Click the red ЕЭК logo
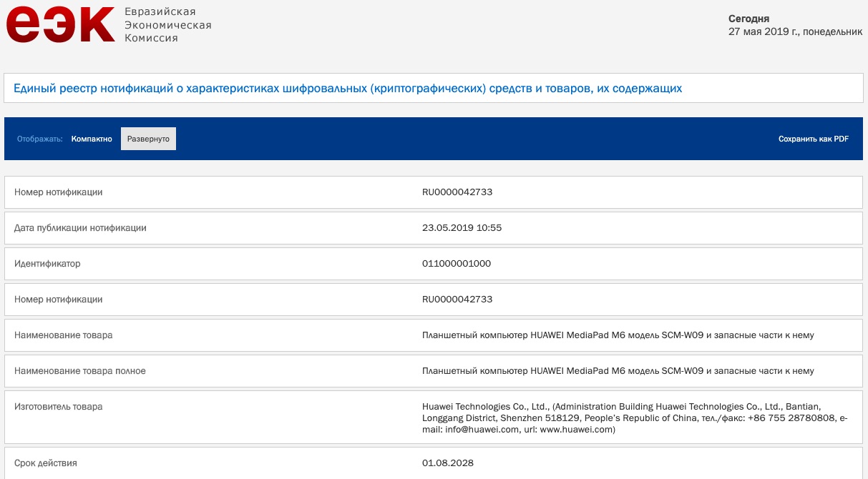Viewport: 868px width, 479px height. tap(60, 24)
